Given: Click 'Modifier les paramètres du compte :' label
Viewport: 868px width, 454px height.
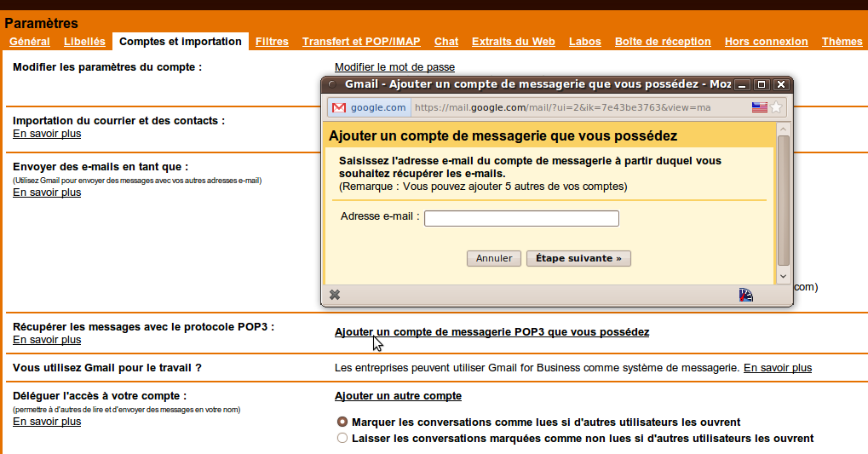Looking at the screenshot, I should click(107, 67).
